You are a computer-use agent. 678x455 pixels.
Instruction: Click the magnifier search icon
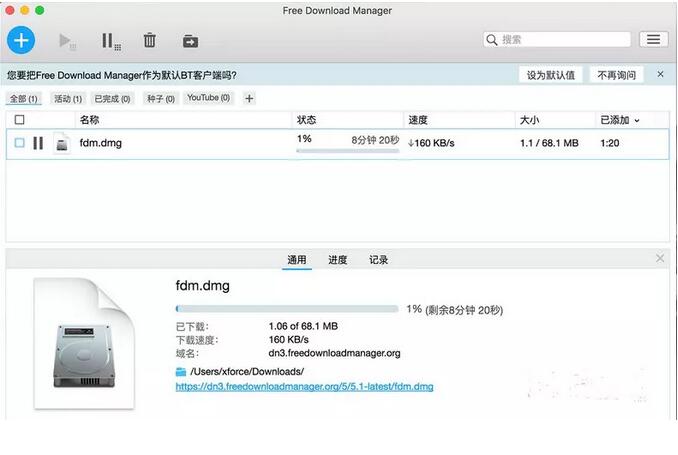492,40
